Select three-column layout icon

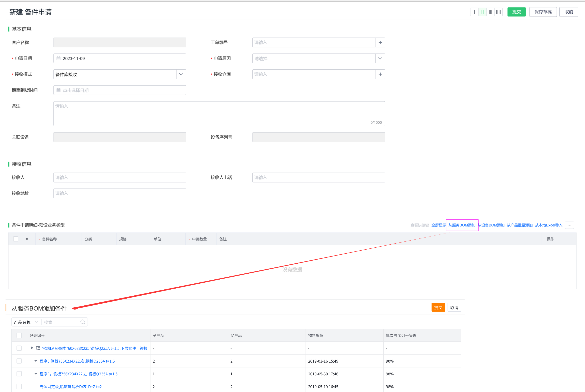point(490,12)
